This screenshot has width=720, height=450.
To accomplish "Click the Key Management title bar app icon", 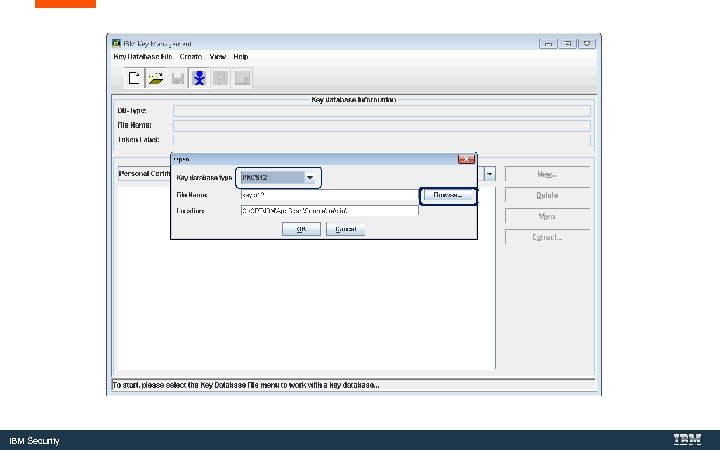I will tap(116, 43).
